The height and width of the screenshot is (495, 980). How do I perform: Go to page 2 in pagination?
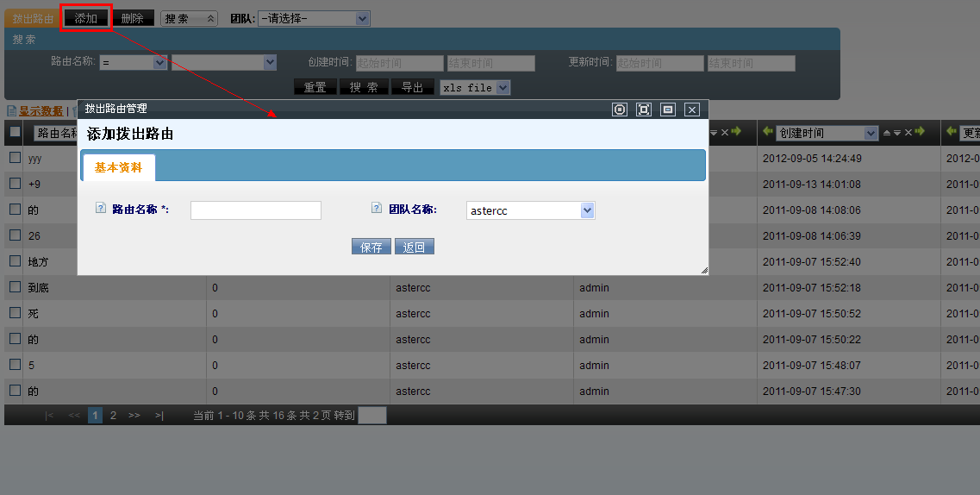click(113, 415)
